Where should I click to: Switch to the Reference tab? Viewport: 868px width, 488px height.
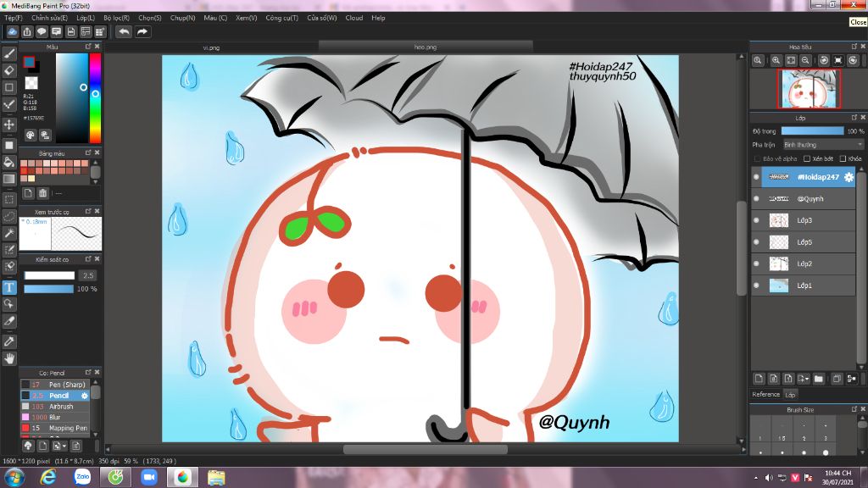(766, 395)
